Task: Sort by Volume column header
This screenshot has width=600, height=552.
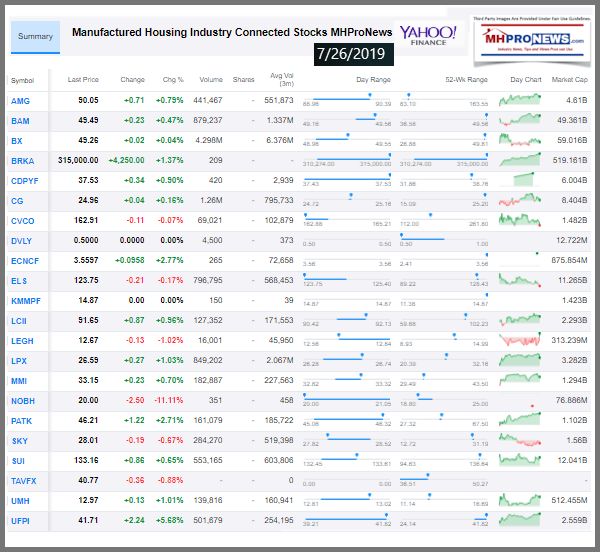Action: (211, 80)
